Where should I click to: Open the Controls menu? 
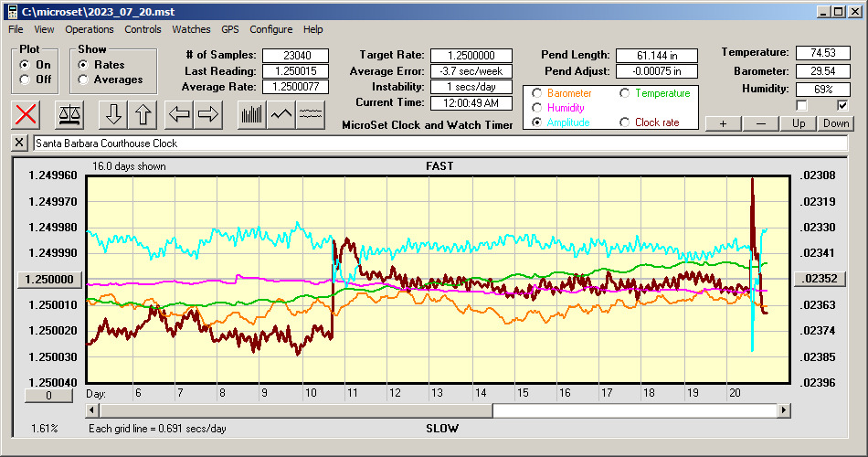click(143, 29)
